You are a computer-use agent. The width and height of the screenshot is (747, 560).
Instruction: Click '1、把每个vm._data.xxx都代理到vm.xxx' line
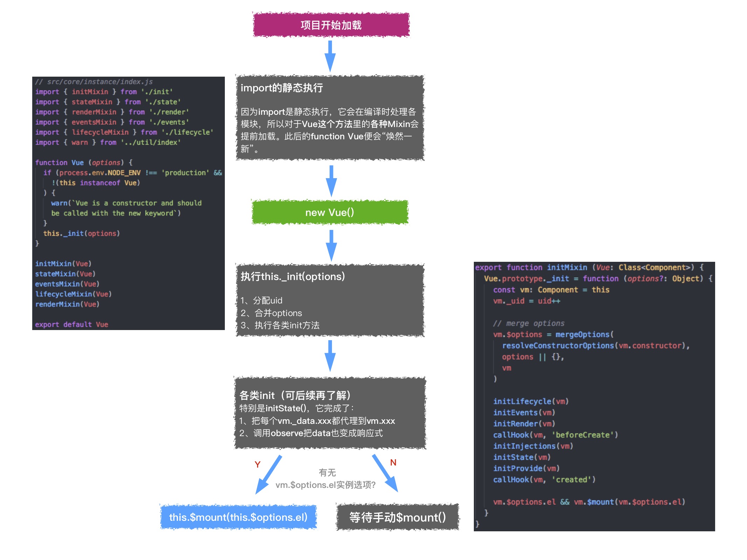pyautogui.click(x=317, y=421)
